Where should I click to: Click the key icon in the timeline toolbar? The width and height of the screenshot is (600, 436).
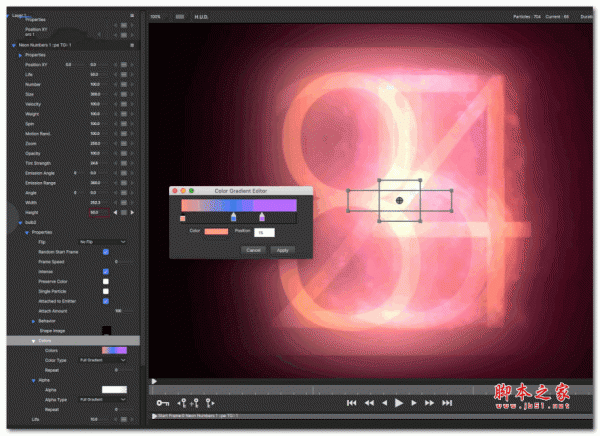coord(162,402)
